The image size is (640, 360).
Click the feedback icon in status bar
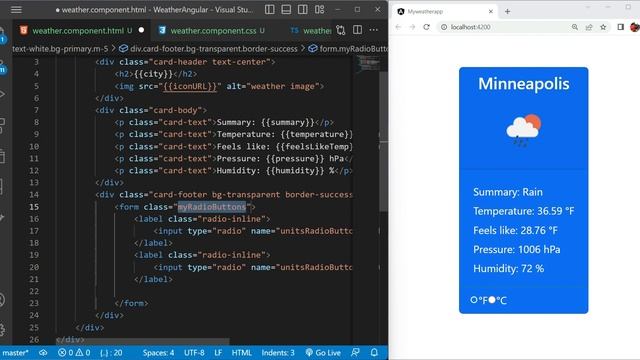(355, 353)
